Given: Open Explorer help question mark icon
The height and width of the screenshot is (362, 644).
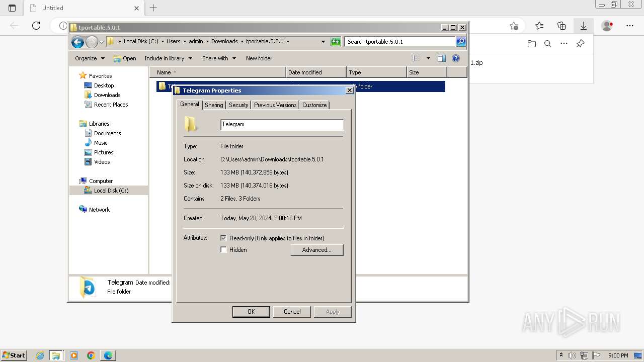Looking at the screenshot, I should [x=456, y=58].
